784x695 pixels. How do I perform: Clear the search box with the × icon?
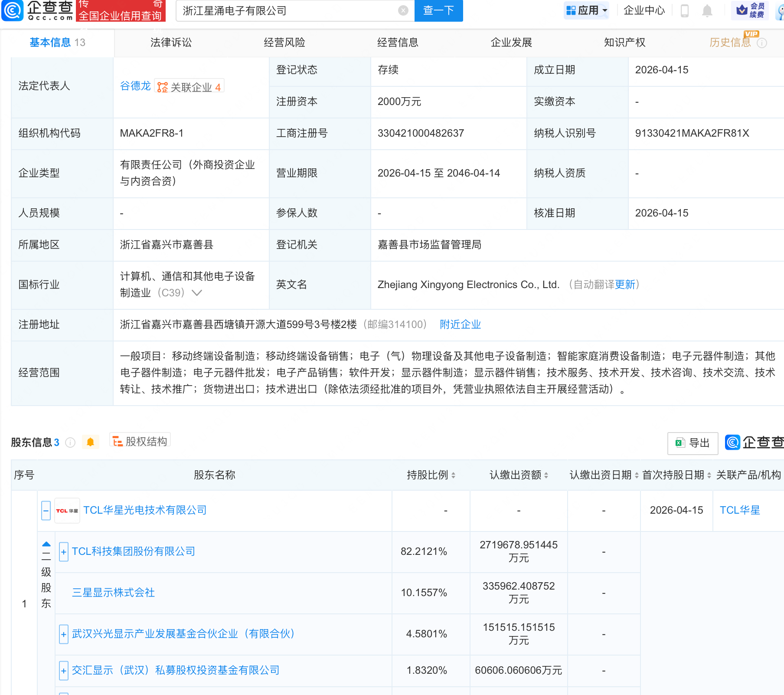(x=402, y=11)
